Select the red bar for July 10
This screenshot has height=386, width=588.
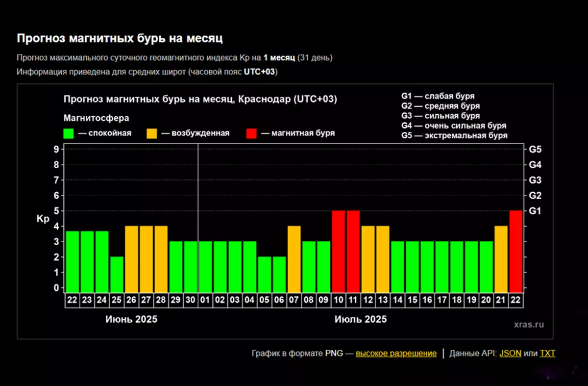click(339, 250)
